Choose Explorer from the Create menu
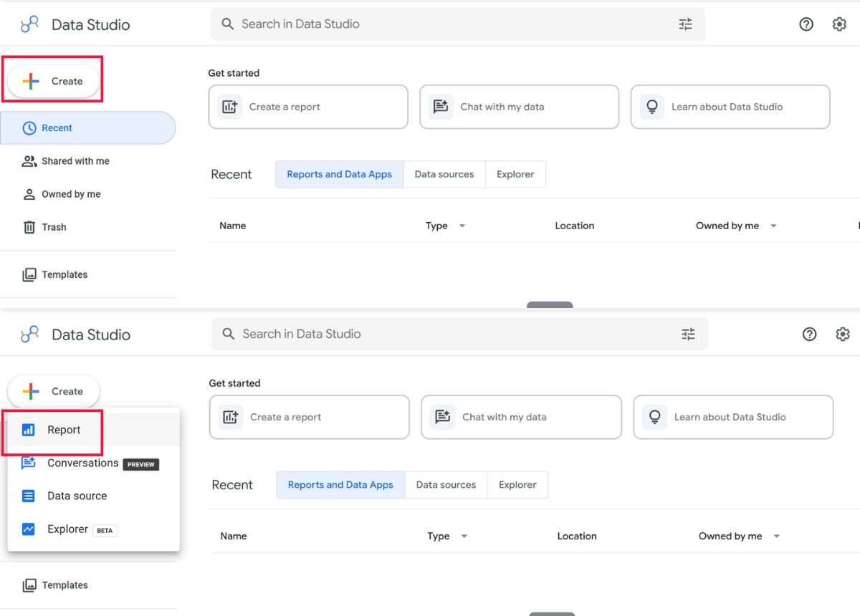Image resolution: width=860 pixels, height=616 pixels. pos(93,529)
